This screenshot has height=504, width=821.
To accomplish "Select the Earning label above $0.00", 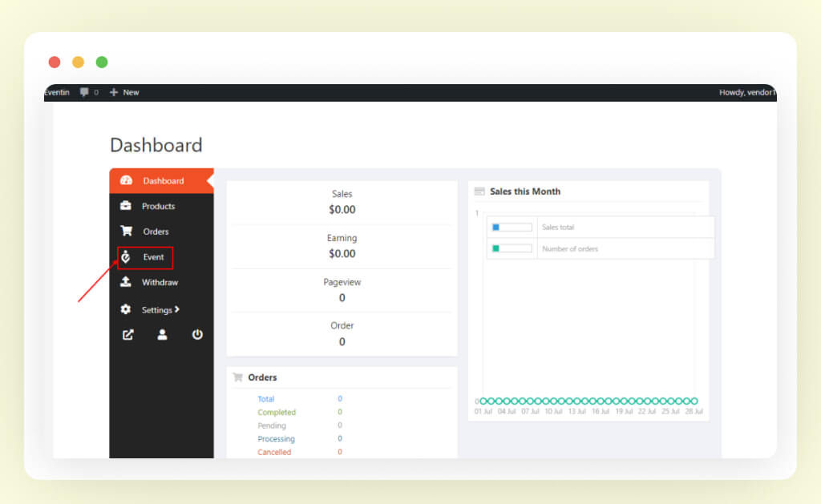I will coord(342,238).
